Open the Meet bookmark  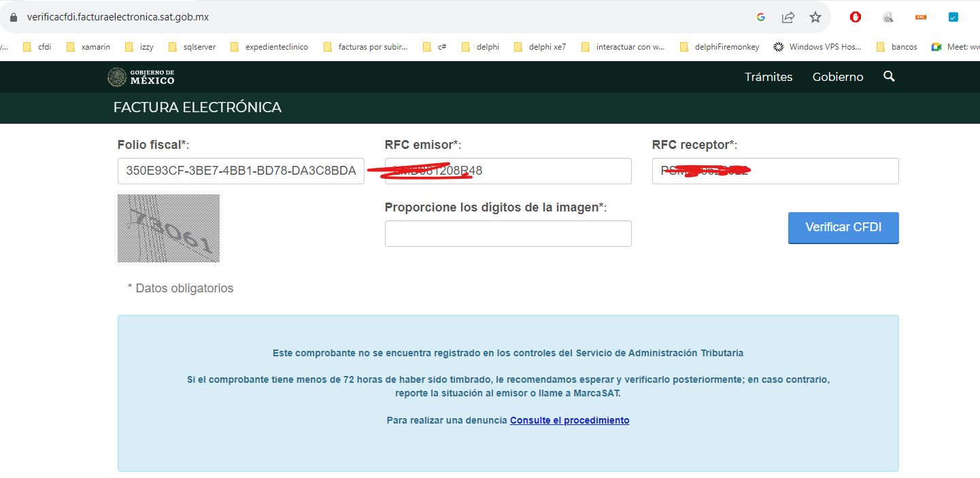[x=956, y=47]
